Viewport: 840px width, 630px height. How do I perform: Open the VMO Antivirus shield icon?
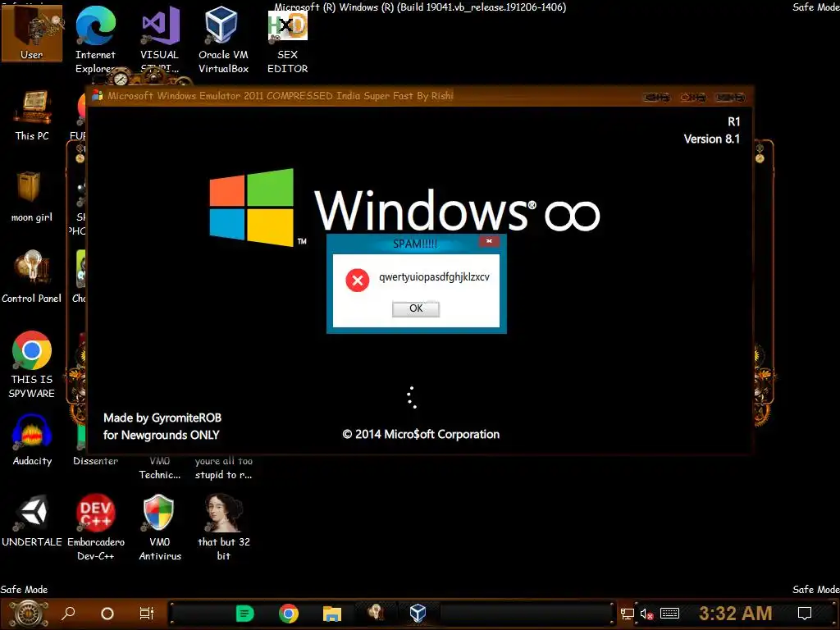click(x=160, y=527)
